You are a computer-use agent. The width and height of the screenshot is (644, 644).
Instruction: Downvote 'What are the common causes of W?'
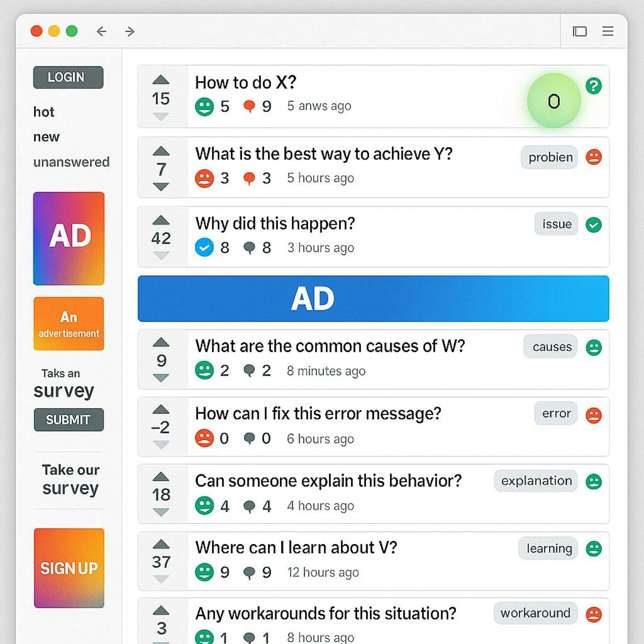(x=161, y=378)
